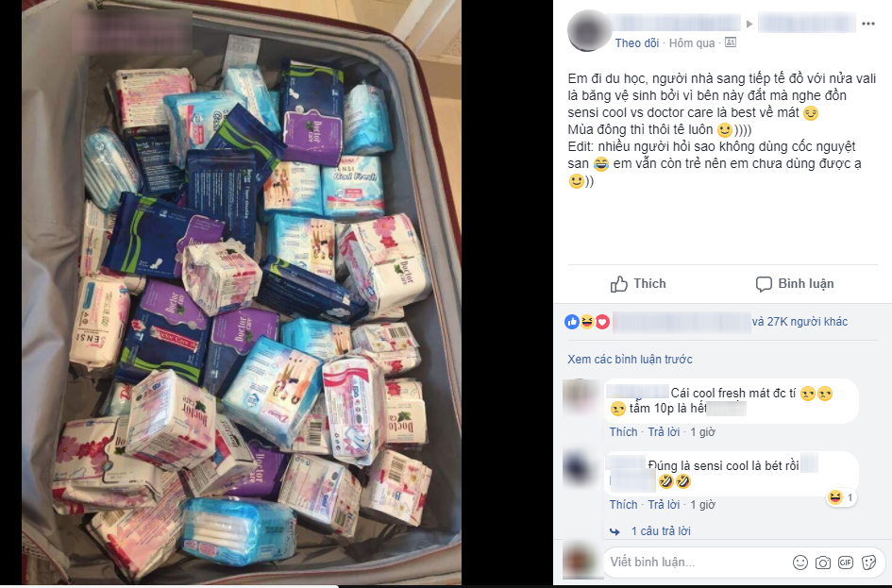
Task: Click the 'Hôm qua' timestamp
Action: pos(692,43)
